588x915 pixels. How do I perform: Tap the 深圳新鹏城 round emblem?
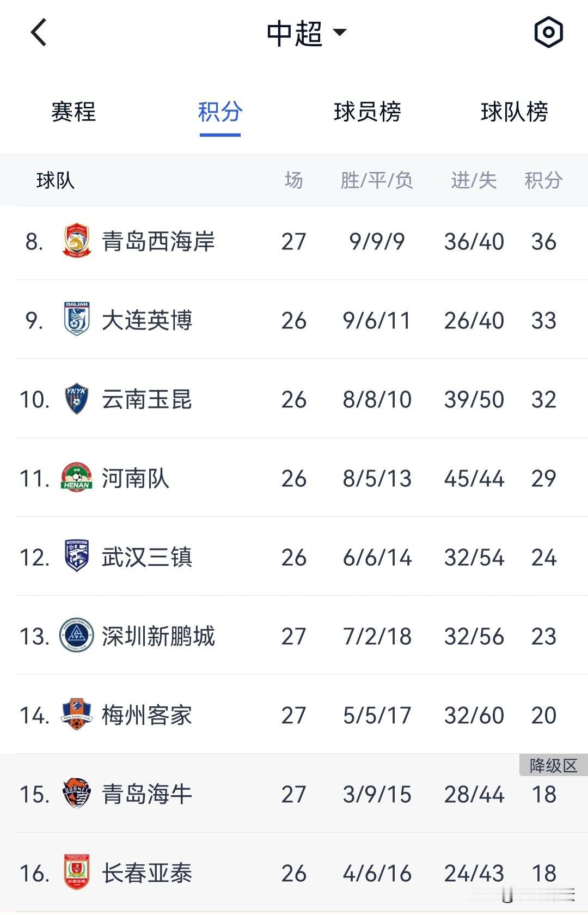pyautogui.click(x=77, y=636)
